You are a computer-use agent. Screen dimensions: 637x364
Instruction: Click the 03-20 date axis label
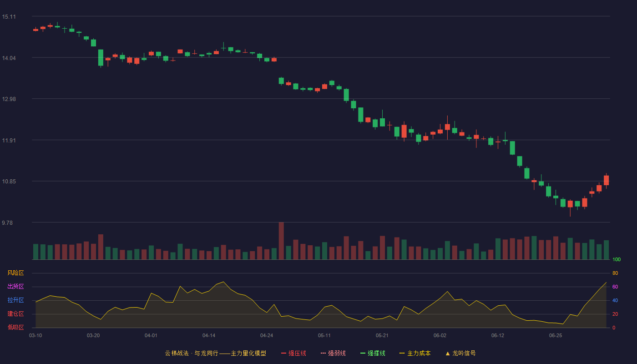click(93, 335)
